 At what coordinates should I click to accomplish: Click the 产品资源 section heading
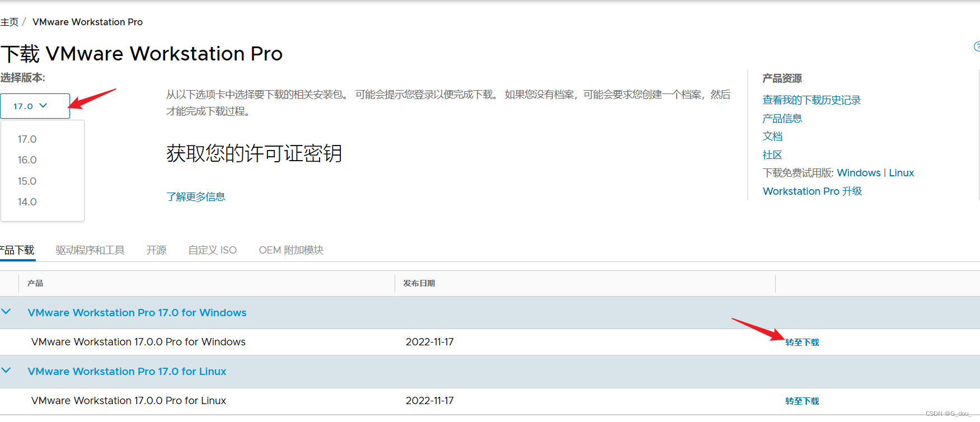click(x=782, y=78)
